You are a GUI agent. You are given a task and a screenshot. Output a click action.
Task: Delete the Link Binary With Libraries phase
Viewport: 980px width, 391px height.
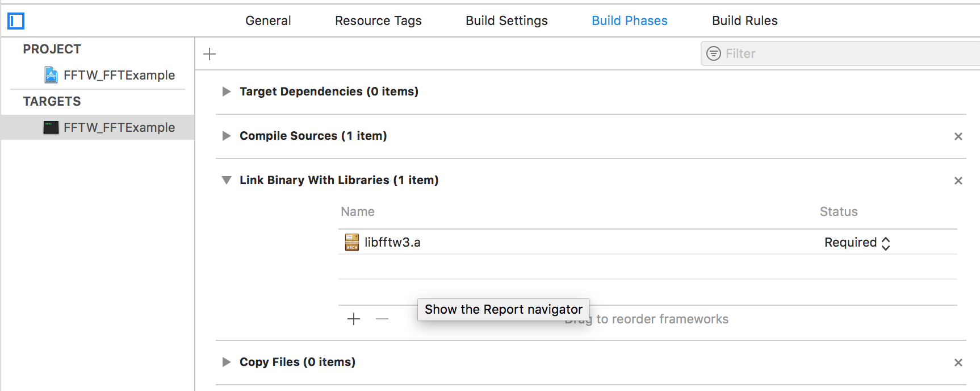958,181
